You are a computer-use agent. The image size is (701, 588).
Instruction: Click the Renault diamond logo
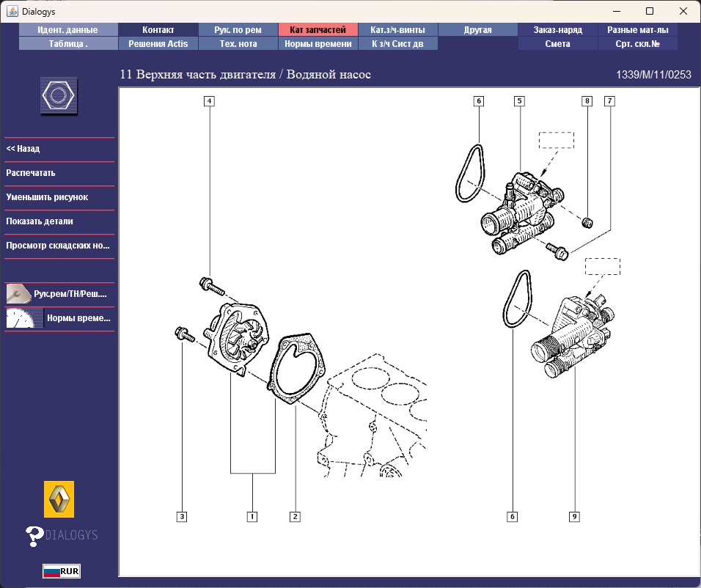click(59, 499)
